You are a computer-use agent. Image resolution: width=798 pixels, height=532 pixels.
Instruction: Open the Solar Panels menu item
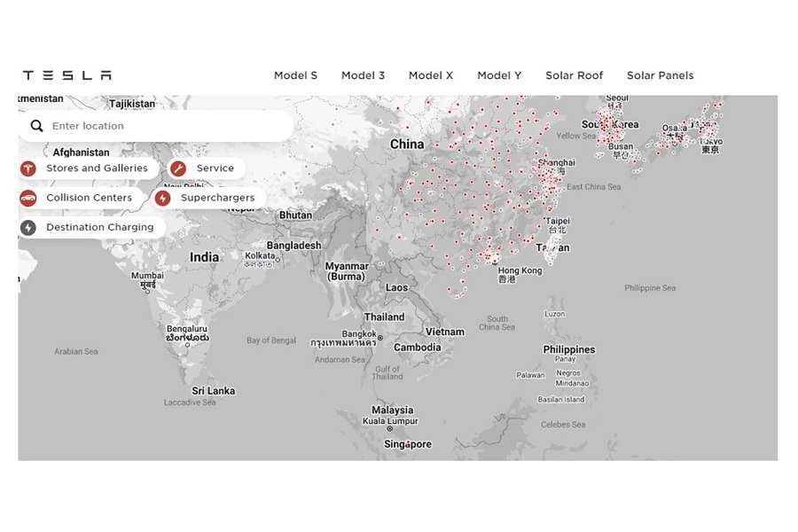click(x=660, y=75)
